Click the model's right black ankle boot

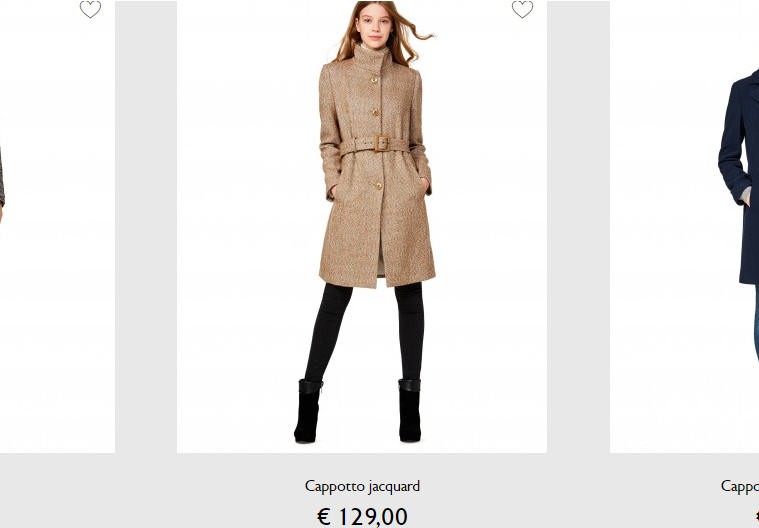point(308,411)
